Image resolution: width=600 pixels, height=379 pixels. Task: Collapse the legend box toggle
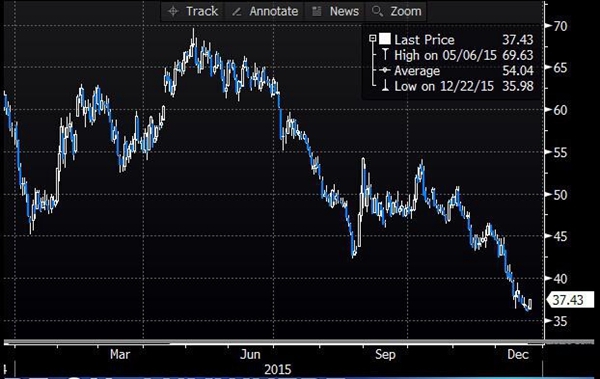[x=373, y=38]
